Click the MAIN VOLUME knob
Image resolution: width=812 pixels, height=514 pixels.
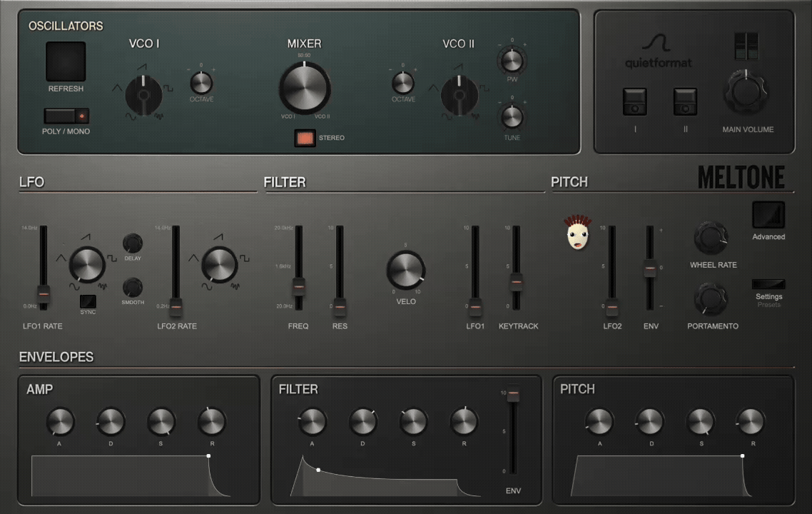pos(746,92)
